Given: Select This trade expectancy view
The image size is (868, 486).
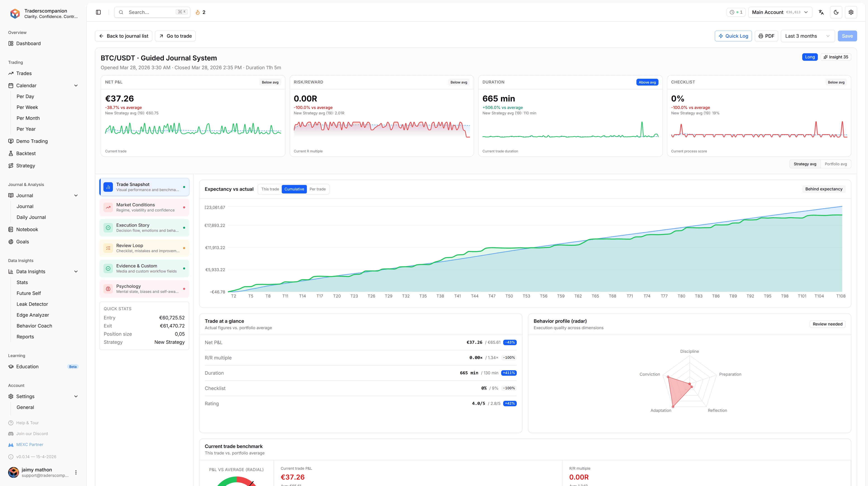Looking at the screenshot, I should tap(270, 189).
